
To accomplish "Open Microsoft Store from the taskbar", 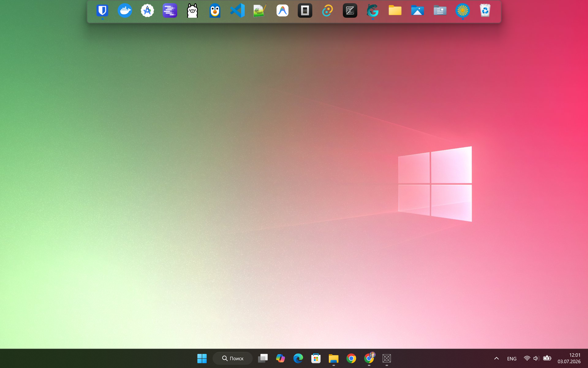I will click(x=316, y=358).
